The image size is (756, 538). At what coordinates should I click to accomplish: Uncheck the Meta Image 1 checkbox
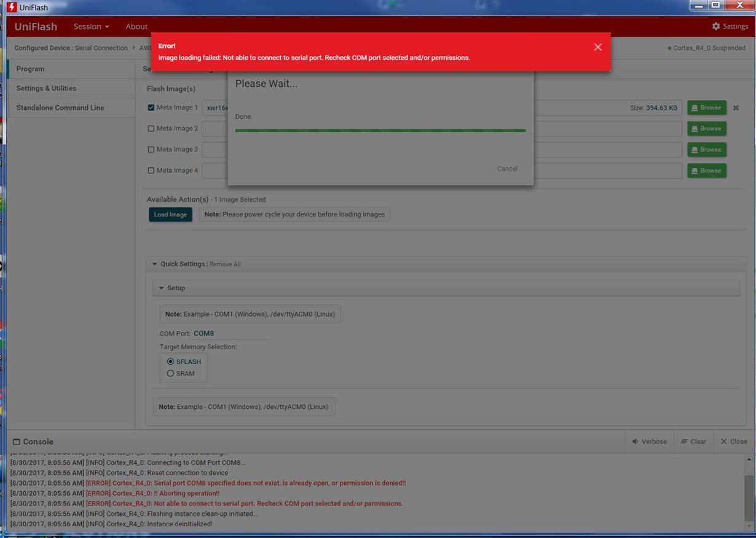pos(151,108)
